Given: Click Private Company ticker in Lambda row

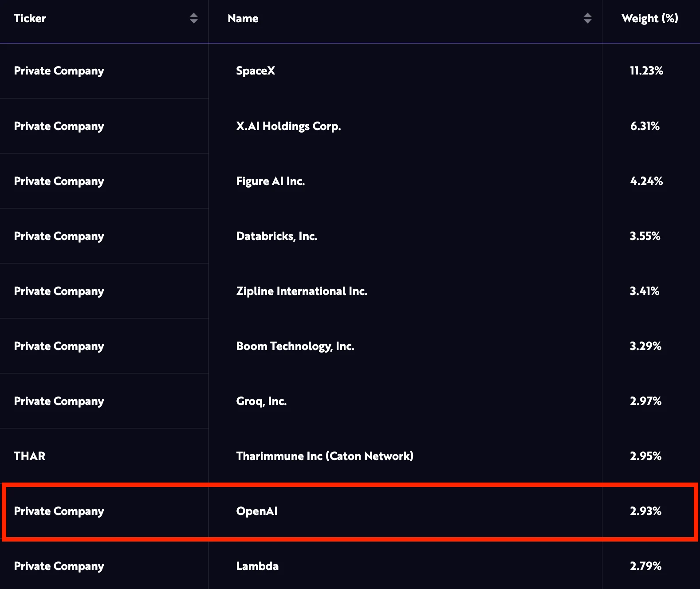Looking at the screenshot, I should (59, 566).
